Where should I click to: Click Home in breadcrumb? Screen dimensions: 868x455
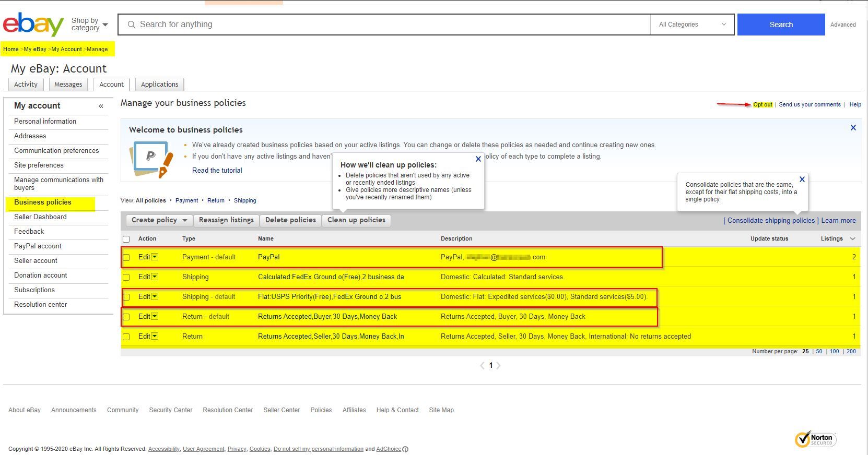[10, 50]
